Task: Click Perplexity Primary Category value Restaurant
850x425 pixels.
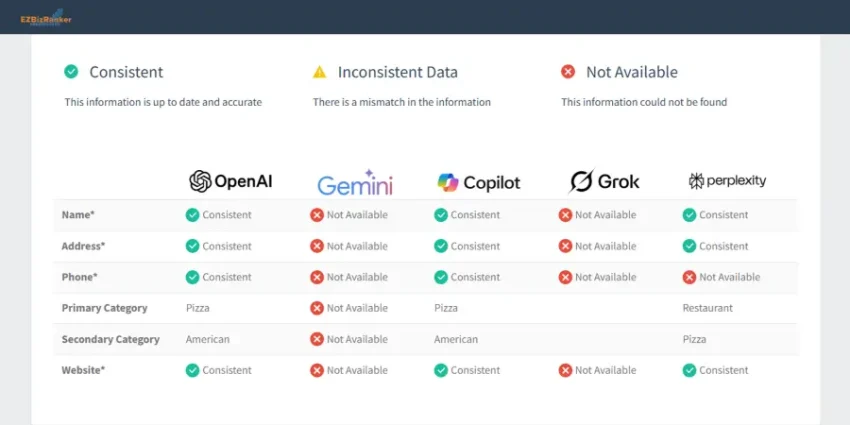Action: (707, 308)
